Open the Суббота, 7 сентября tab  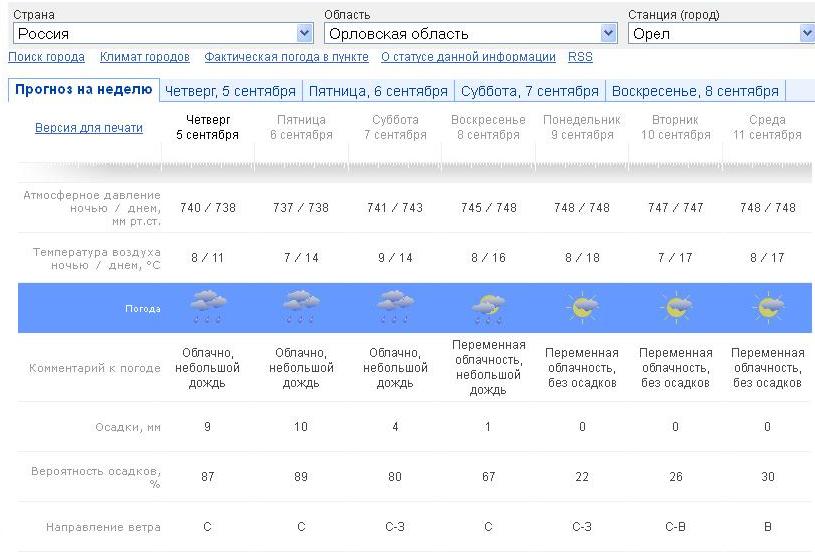pos(530,91)
